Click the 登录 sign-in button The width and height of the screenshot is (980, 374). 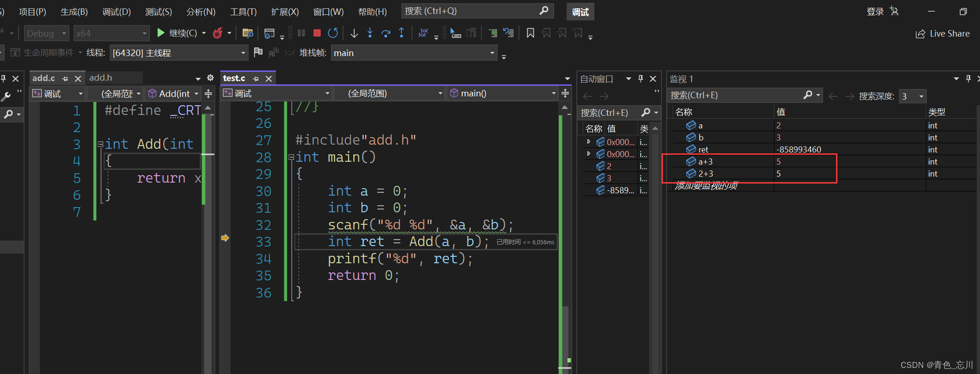(875, 12)
